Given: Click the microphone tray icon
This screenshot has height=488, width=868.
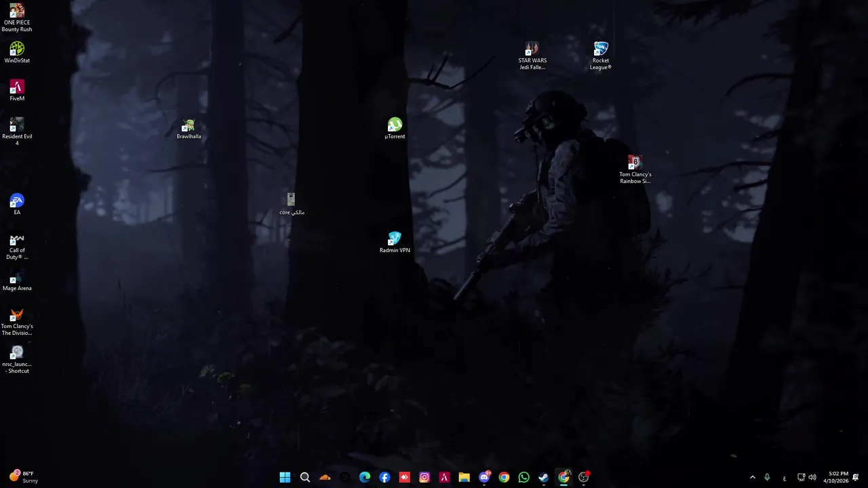Looking at the screenshot, I should [x=767, y=477].
